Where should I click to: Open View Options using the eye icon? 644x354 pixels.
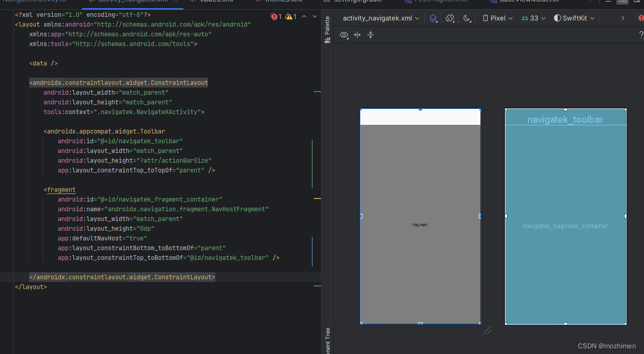pyautogui.click(x=344, y=35)
